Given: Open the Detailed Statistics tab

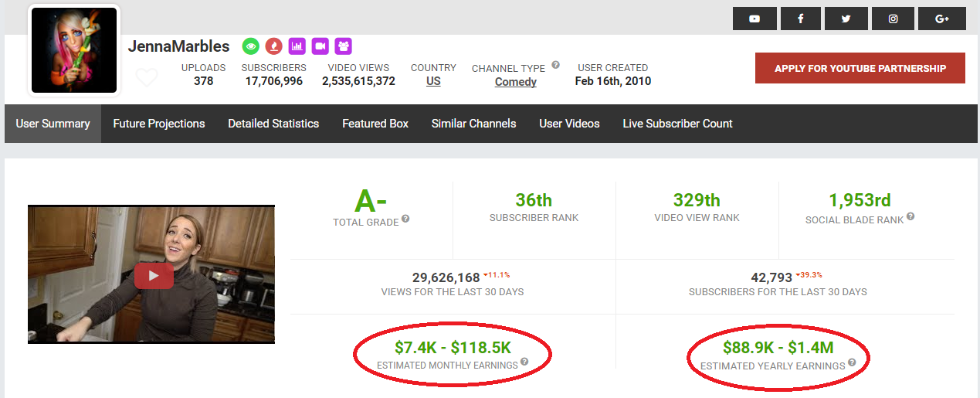Looking at the screenshot, I should point(273,124).
